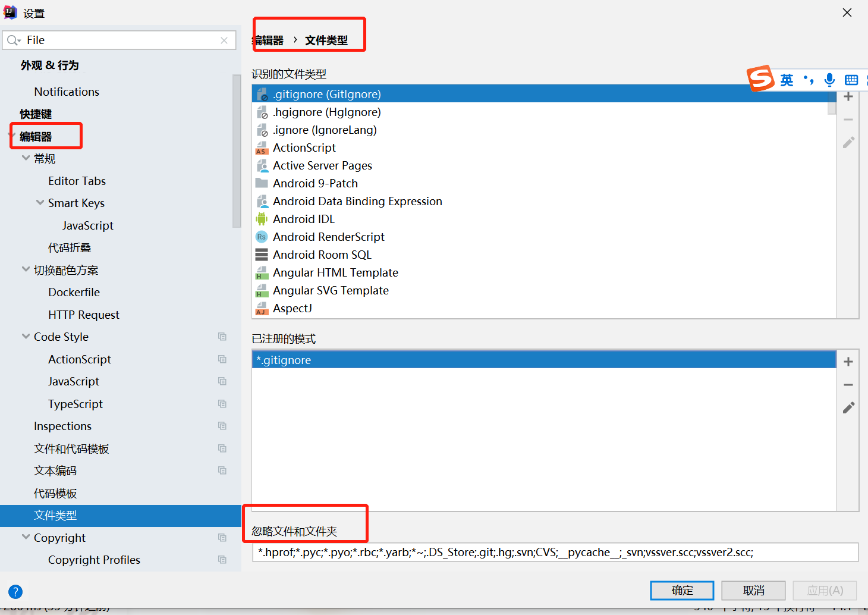
Task: Collapse the Code Style section
Action: point(26,337)
